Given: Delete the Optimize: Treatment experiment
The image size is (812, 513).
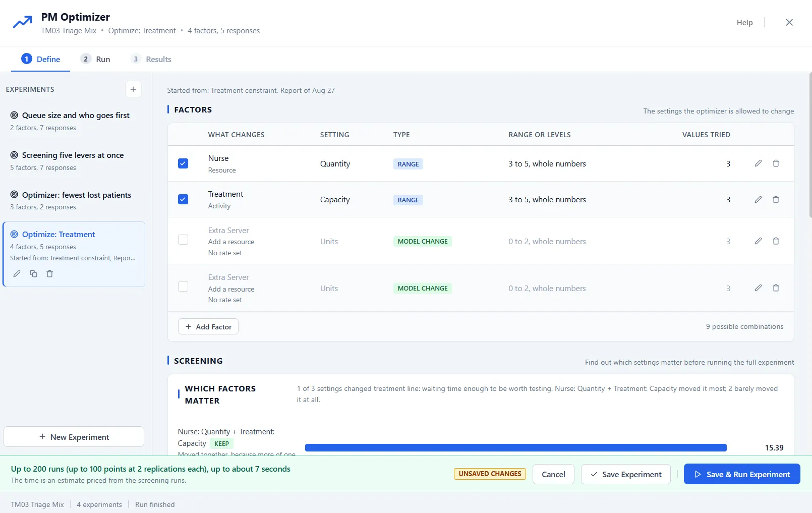Looking at the screenshot, I should pos(49,274).
